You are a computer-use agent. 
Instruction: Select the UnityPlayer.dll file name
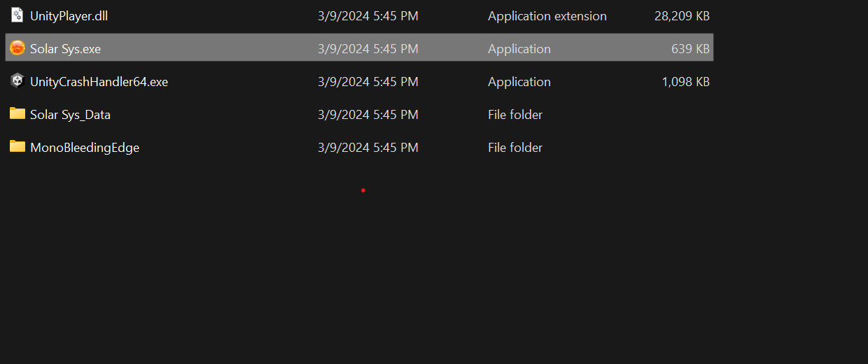click(x=69, y=15)
